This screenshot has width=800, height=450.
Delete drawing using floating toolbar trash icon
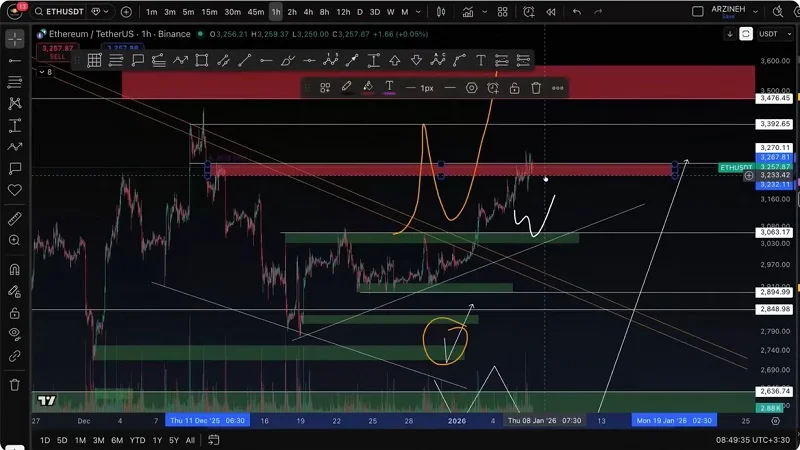tap(536, 88)
